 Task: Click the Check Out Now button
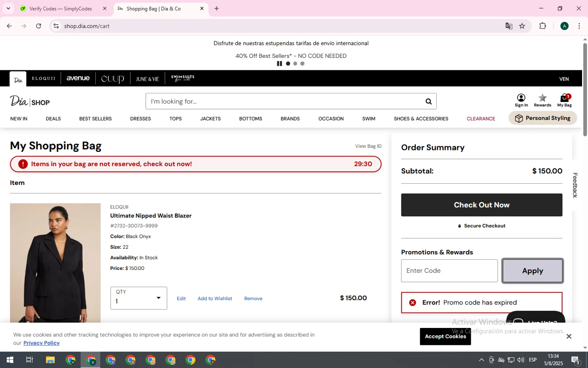[x=482, y=205]
